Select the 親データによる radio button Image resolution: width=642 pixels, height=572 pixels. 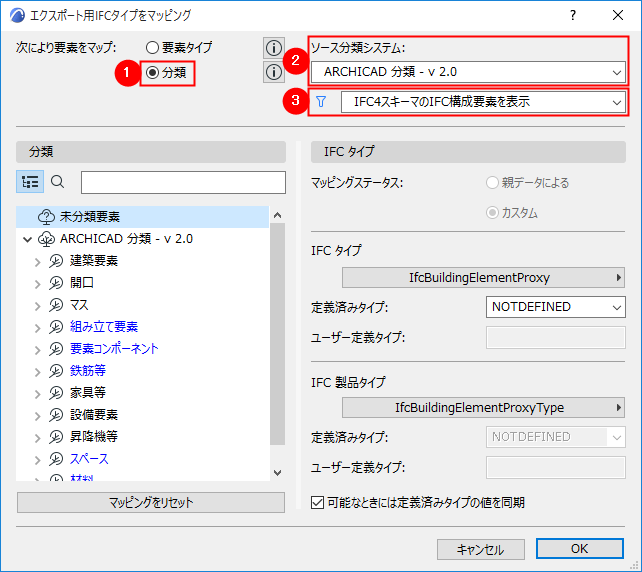coord(492,183)
